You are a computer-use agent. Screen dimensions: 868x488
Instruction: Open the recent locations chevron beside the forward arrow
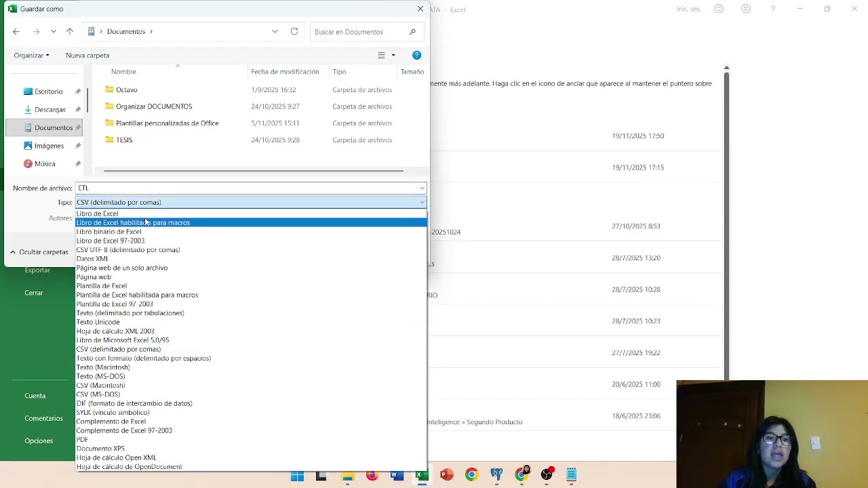(54, 32)
